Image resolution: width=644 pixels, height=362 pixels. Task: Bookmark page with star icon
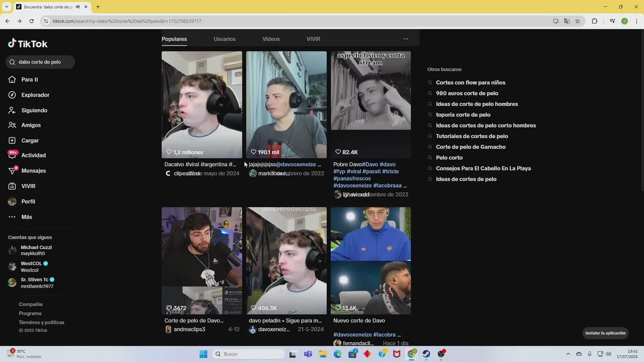(578, 21)
